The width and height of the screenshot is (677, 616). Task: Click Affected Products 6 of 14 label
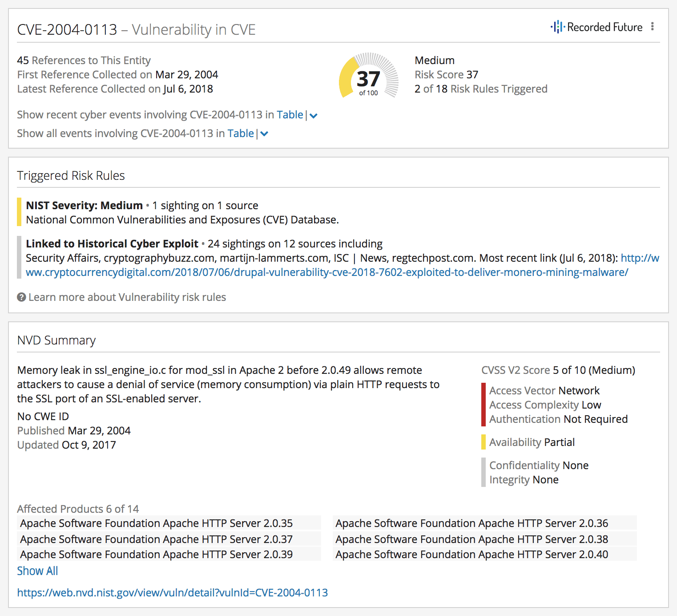pos(78,509)
